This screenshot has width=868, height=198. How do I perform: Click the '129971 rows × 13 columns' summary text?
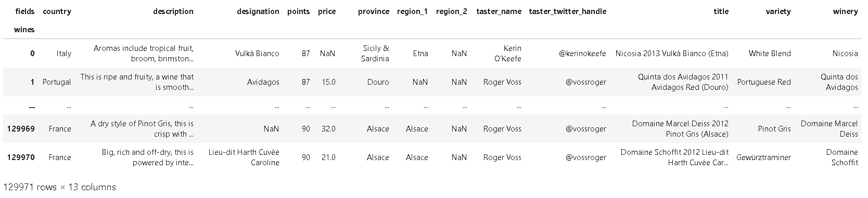coord(59,187)
